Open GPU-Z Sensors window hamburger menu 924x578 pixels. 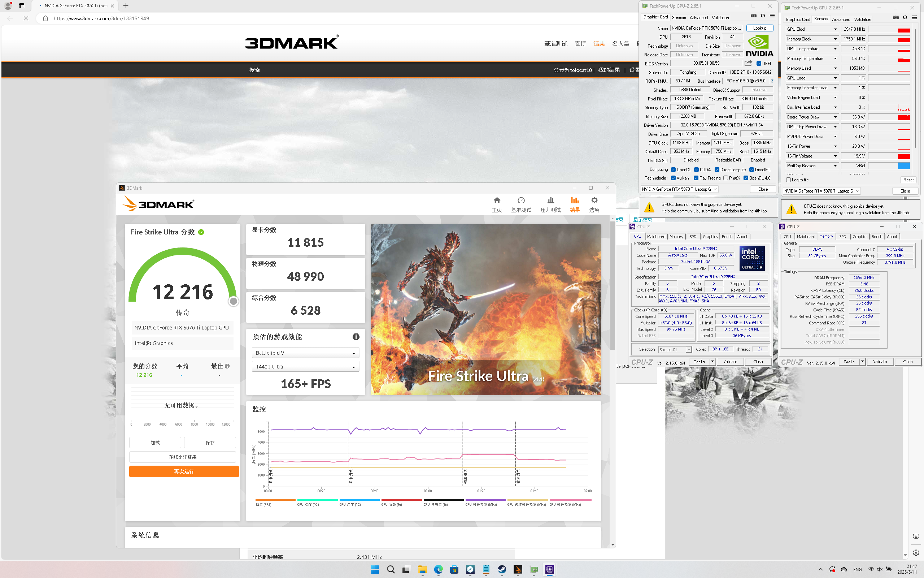point(915,17)
